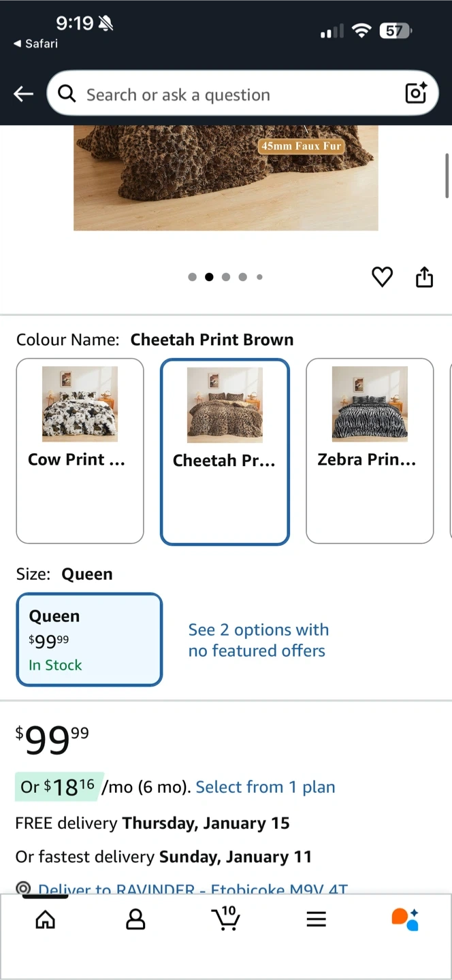Tap the Deliver to RAVINDER address link
Screen dimensions: 452x980
coord(193,889)
